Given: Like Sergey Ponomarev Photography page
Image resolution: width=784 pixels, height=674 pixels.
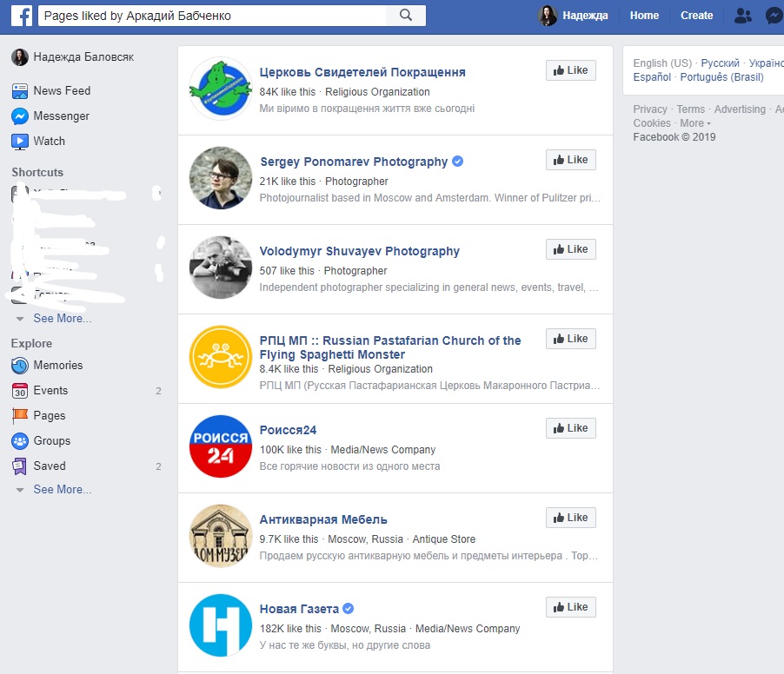Looking at the screenshot, I should coord(570,160).
